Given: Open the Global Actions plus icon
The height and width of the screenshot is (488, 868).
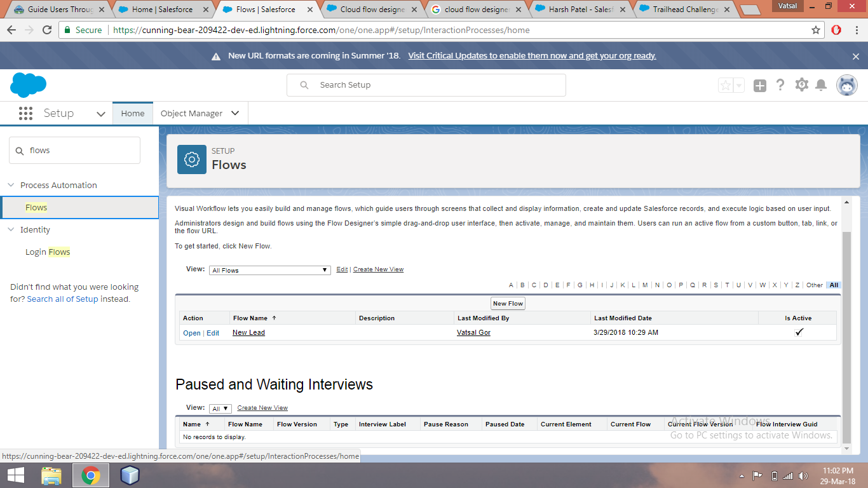Looking at the screenshot, I should (x=760, y=85).
